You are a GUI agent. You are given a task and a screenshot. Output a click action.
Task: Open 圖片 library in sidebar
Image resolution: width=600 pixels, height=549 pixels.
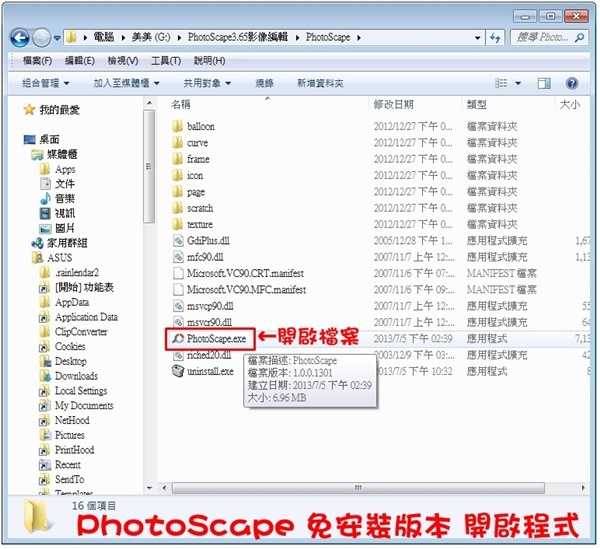pos(57,228)
